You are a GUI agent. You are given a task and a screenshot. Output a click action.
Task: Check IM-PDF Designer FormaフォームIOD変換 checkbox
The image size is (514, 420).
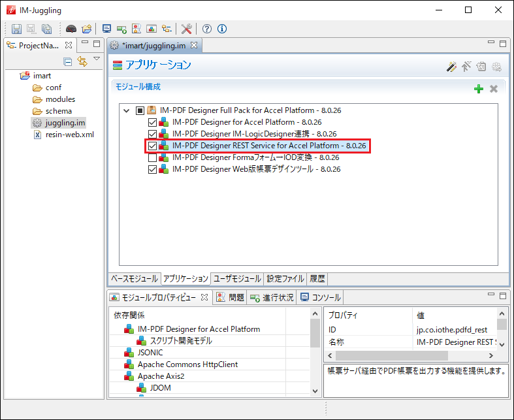pyautogui.click(x=152, y=157)
